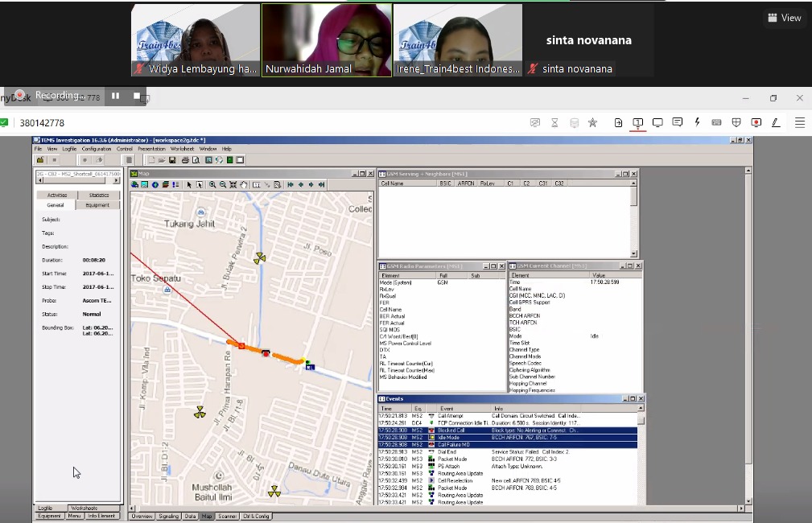The height and width of the screenshot is (523, 812).
Task: Select the arrow pointer tool in Map toolbar
Action: click(x=190, y=184)
